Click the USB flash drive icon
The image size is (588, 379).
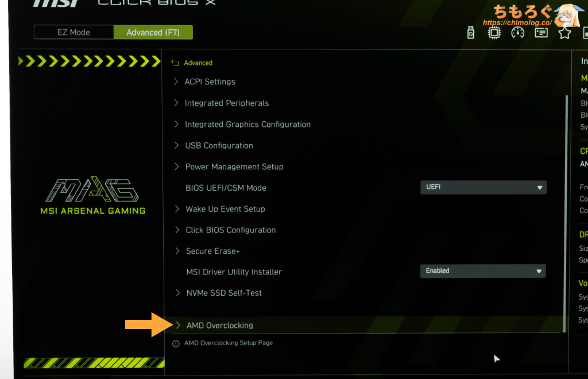[x=471, y=33]
